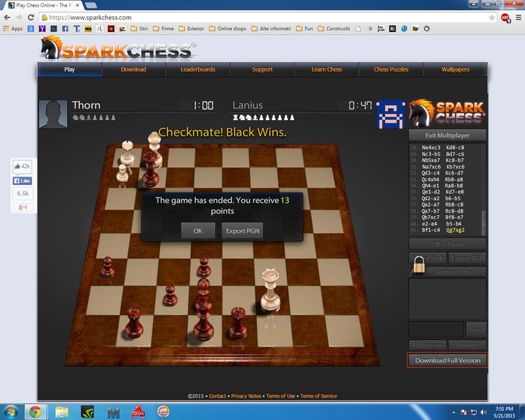Viewport: 525px width, 420px height.
Task: Click Download Full Version button
Action: [448, 360]
